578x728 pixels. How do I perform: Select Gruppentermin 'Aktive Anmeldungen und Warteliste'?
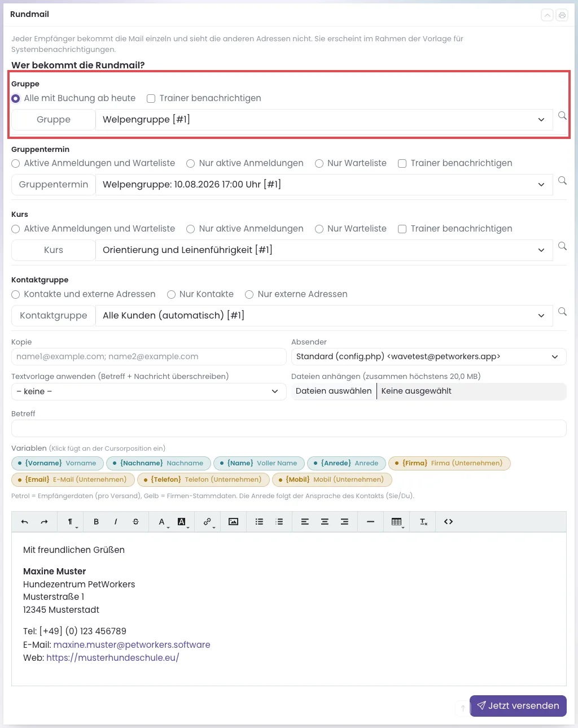pyautogui.click(x=16, y=163)
